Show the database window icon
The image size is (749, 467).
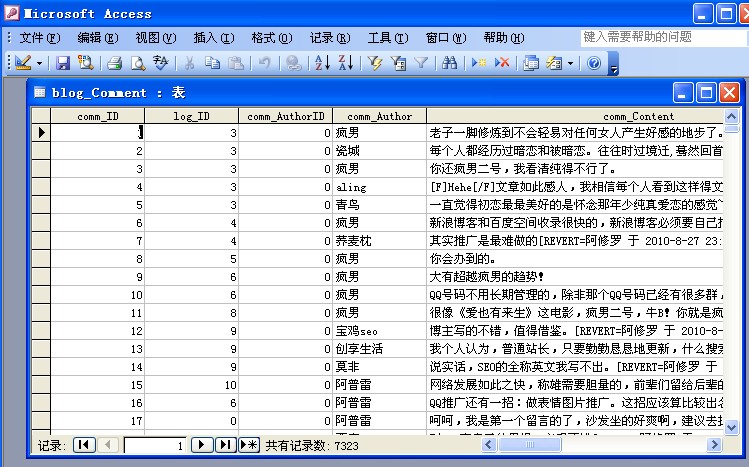point(531,63)
